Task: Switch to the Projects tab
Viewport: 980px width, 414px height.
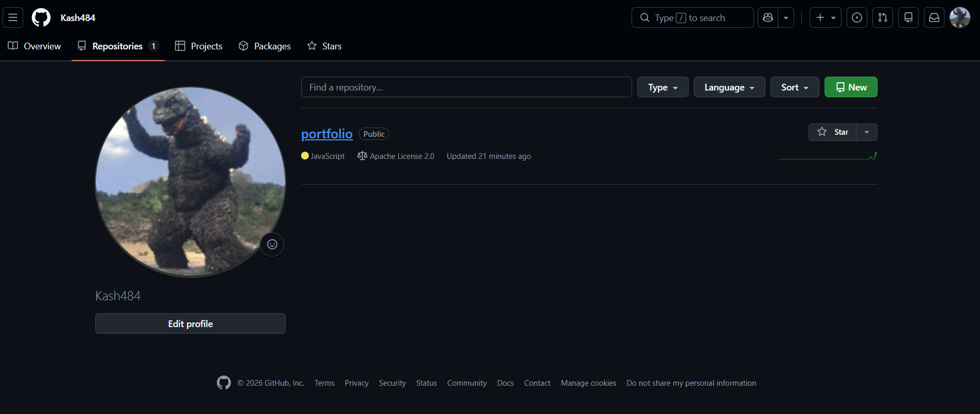Action: 199,46
